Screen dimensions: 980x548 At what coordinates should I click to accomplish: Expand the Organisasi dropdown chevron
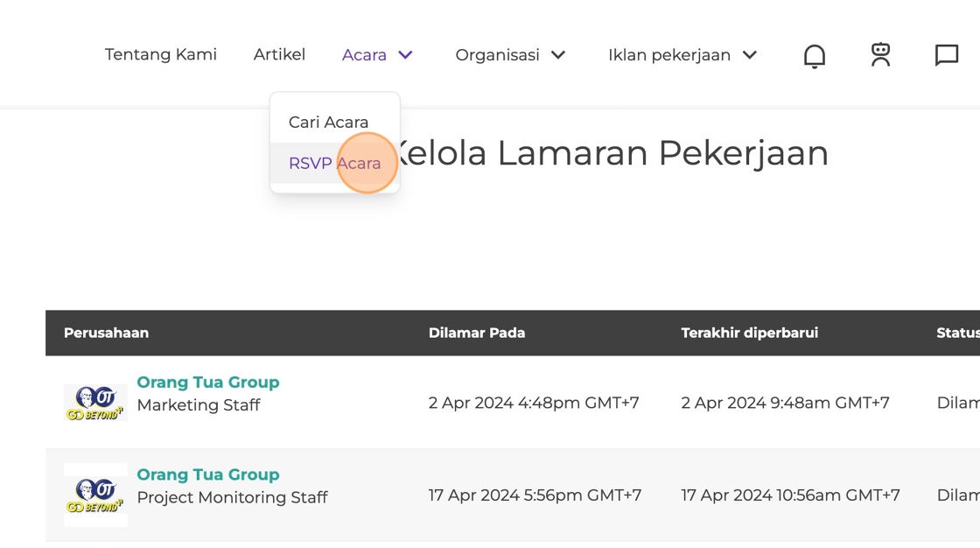(558, 55)
